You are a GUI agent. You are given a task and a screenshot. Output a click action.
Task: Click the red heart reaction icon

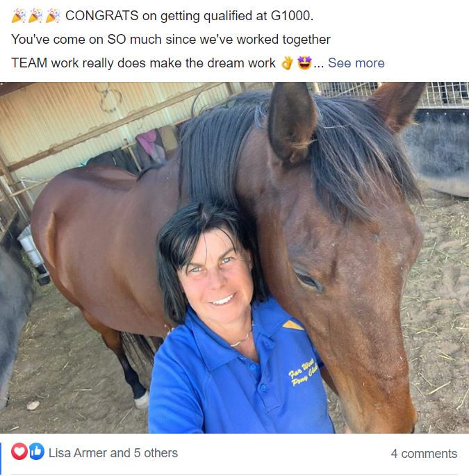click(x=19, y=452)
